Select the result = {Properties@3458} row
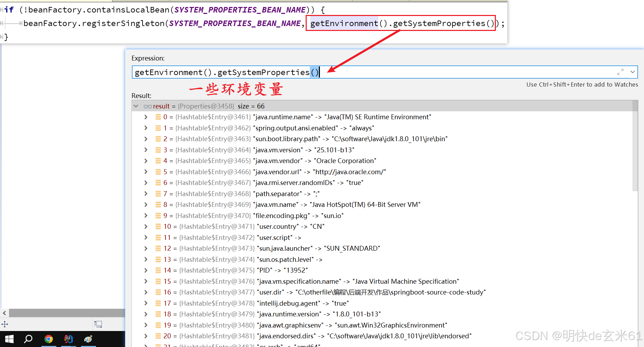Screen dimensions: 644x347 pyautogui.click(x=382, y=106)
